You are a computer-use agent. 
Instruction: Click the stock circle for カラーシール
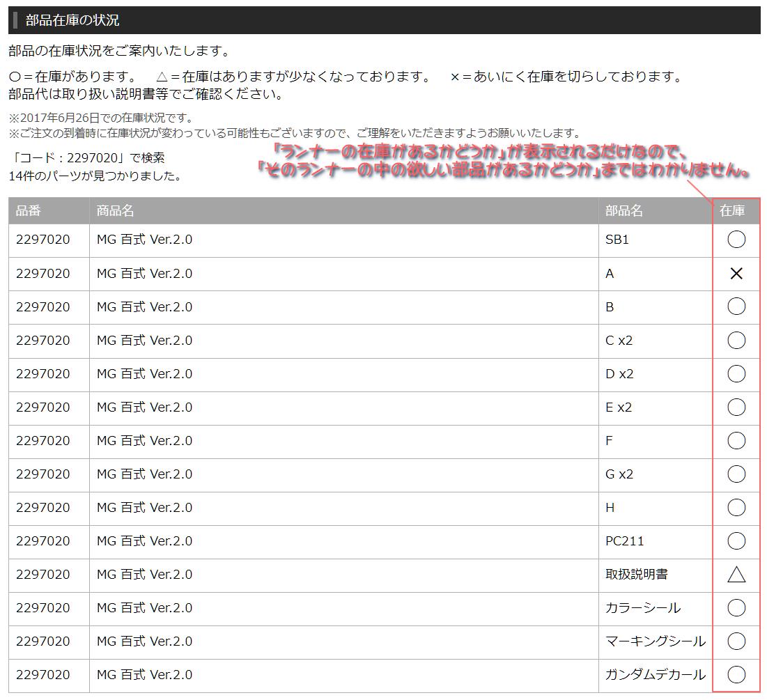pyautogui.click(x=736, y=607)
